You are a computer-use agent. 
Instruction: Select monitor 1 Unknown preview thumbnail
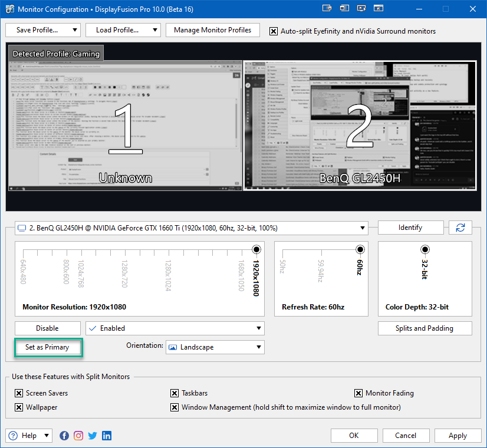[125, 126]
